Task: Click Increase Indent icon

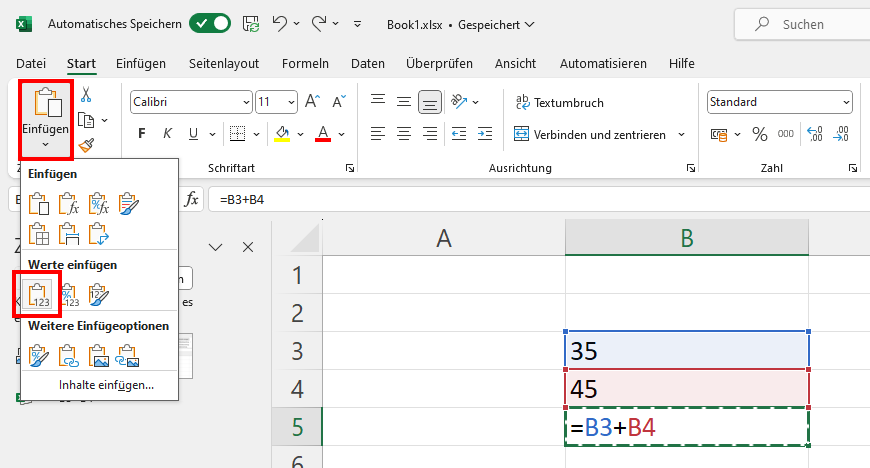Action: coord(484,134)
